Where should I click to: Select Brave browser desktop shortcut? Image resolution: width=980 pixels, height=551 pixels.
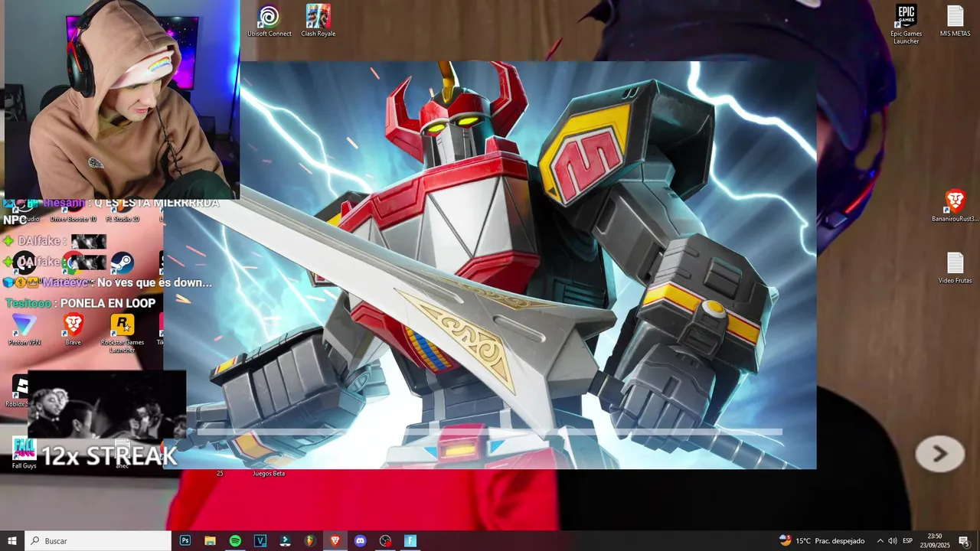(x=73, y=330)
